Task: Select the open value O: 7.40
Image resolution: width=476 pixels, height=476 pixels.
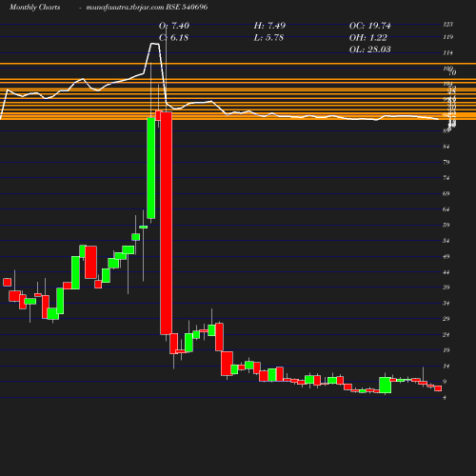Action: [x=174, y=26]
